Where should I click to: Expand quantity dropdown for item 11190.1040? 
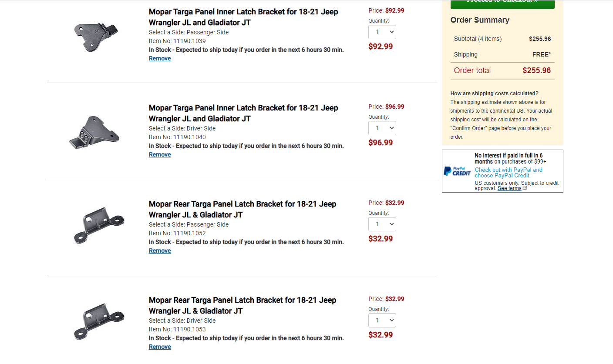click(382, 128)
